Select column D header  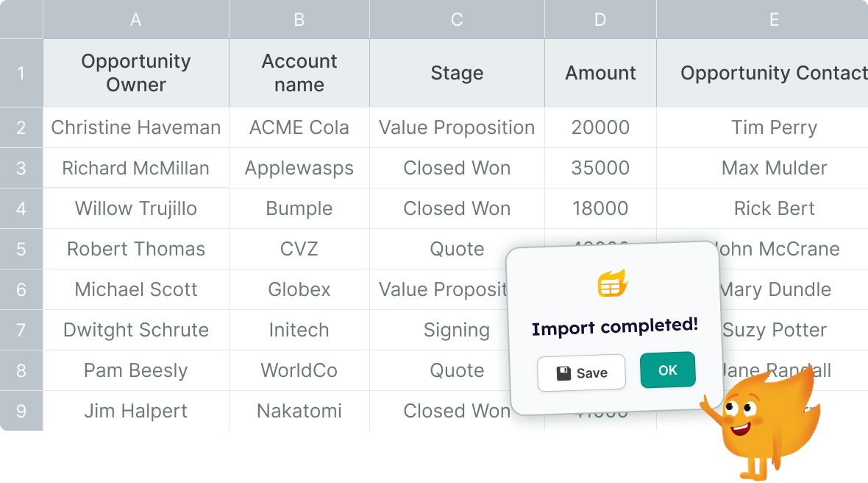(600, 20)
